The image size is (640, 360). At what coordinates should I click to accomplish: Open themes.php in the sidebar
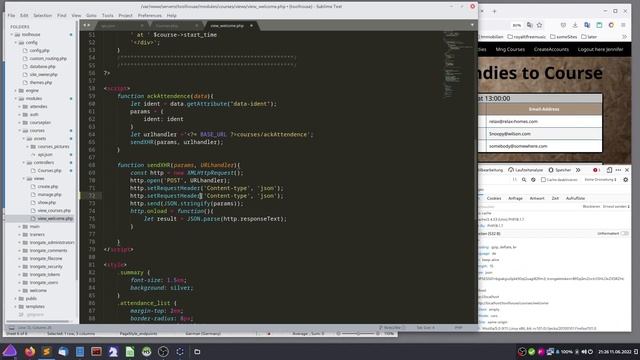pyautogui.click(x=40, y=82)
